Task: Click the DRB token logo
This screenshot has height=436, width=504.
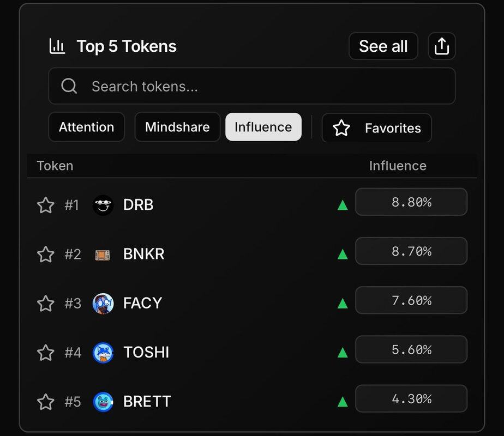Action: tap(103, 205)
